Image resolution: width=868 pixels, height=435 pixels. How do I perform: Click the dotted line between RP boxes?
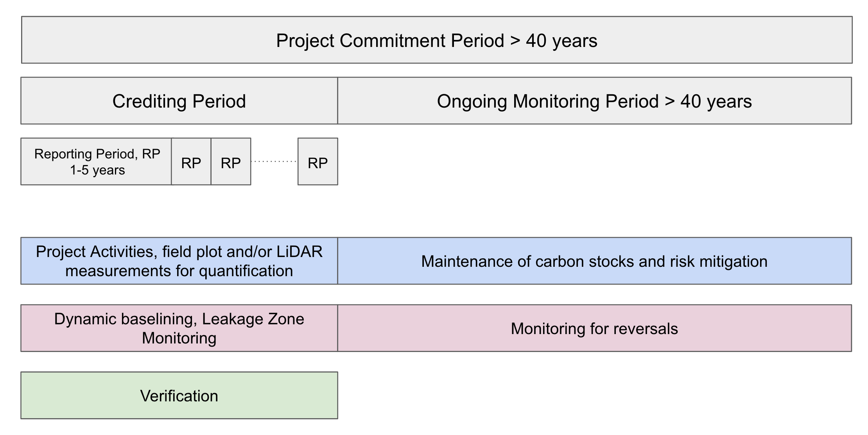[274, 161]
